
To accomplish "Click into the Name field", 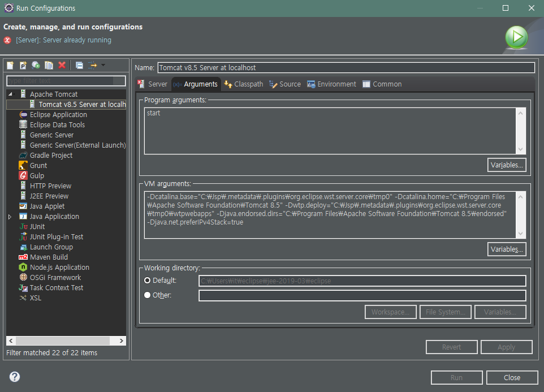I will (x=346, y=68).
